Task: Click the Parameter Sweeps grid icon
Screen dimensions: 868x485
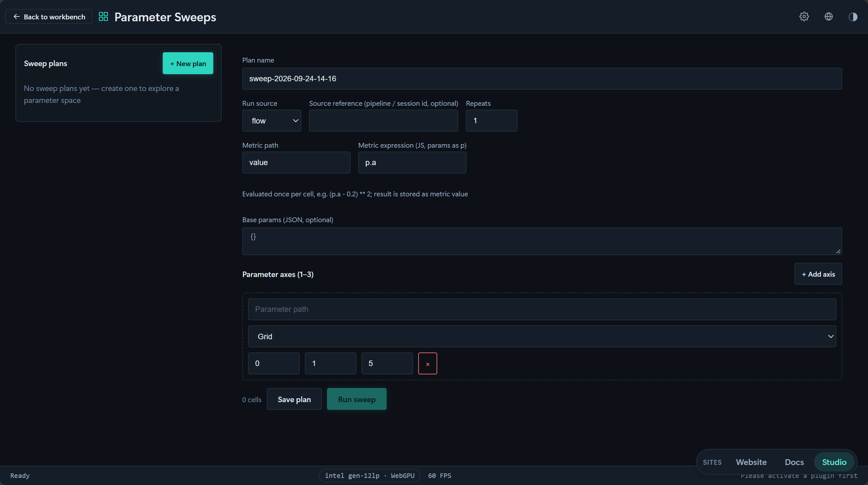Action: point(103,16)
